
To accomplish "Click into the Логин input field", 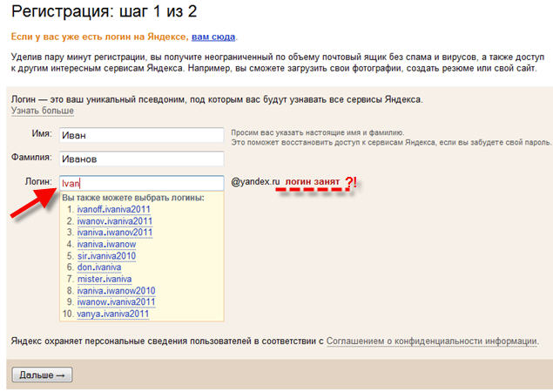I will click(139, 183).
